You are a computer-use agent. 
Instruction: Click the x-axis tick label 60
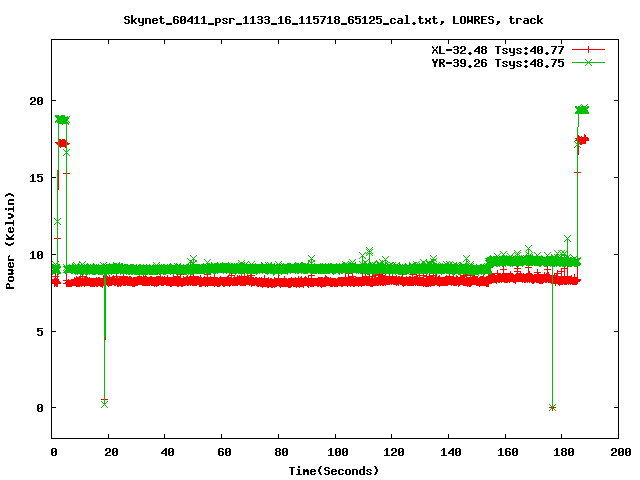tap(224, 452)
